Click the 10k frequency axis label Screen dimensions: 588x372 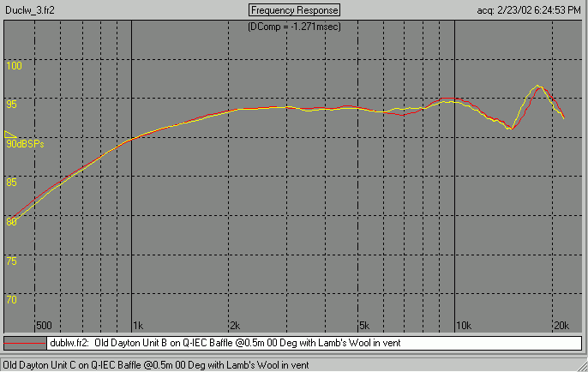[464, 326]
